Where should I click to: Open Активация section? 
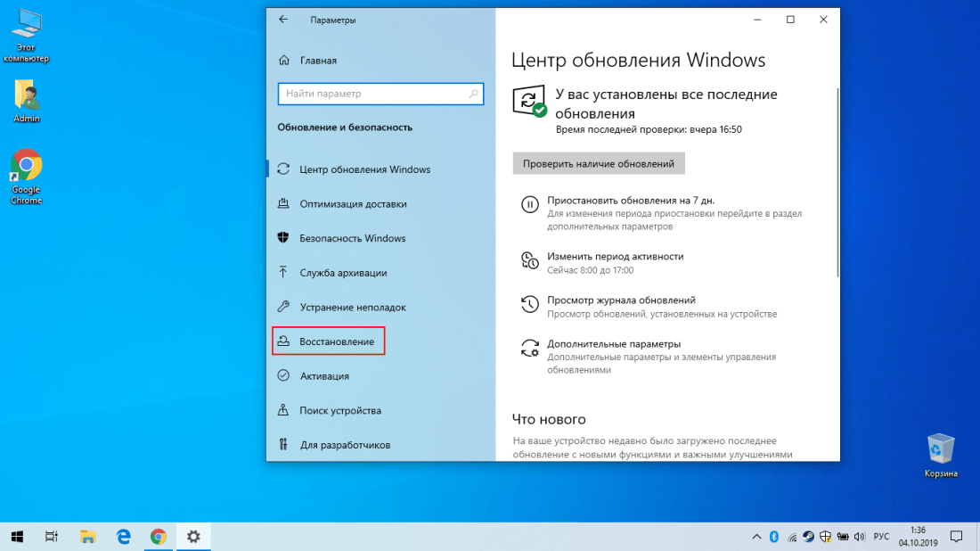[324, 376]
